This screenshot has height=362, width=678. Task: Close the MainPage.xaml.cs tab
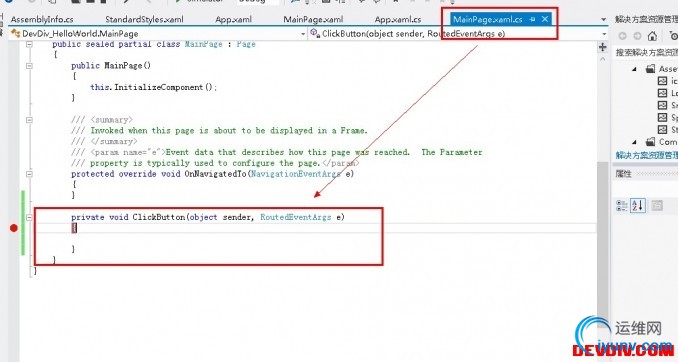tap(545, 19)
